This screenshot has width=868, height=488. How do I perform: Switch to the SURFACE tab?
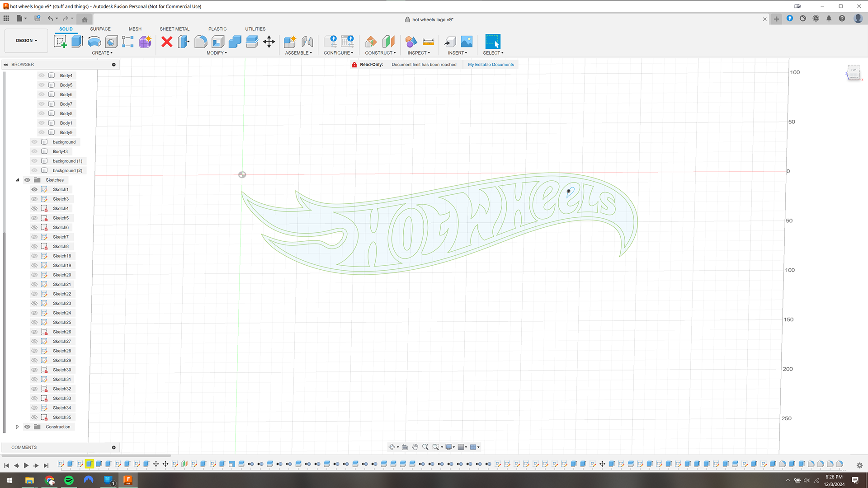100,29
